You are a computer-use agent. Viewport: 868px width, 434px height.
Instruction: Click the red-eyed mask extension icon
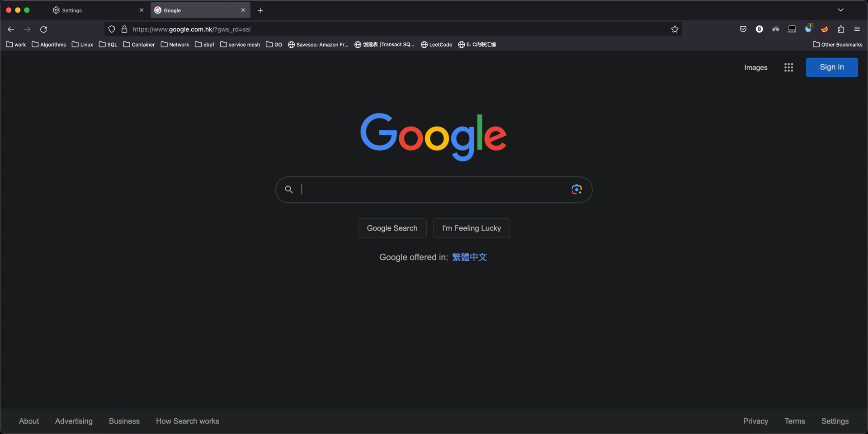[x=776, y=29]
